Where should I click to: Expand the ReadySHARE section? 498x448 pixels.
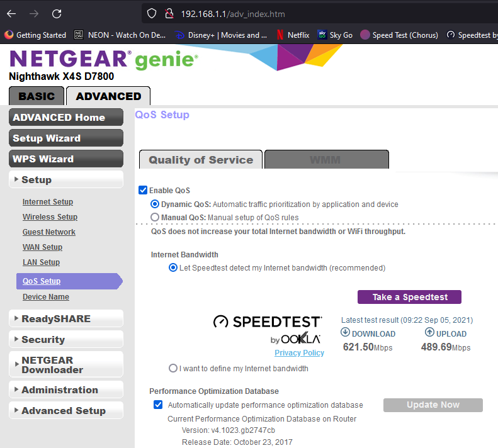(66, 318)
